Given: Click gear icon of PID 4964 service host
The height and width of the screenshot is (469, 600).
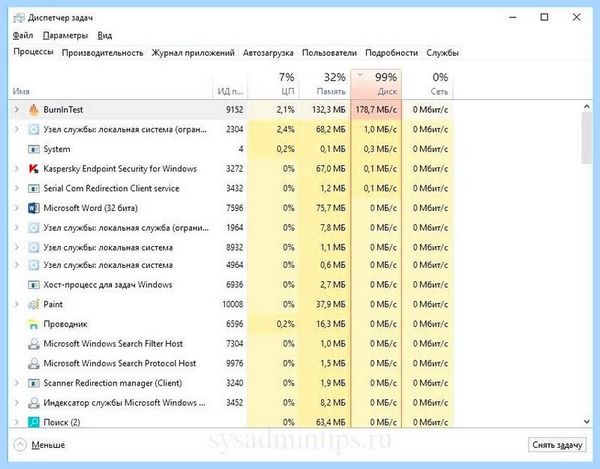Looking at the screenshot, I should coord(34,265).
